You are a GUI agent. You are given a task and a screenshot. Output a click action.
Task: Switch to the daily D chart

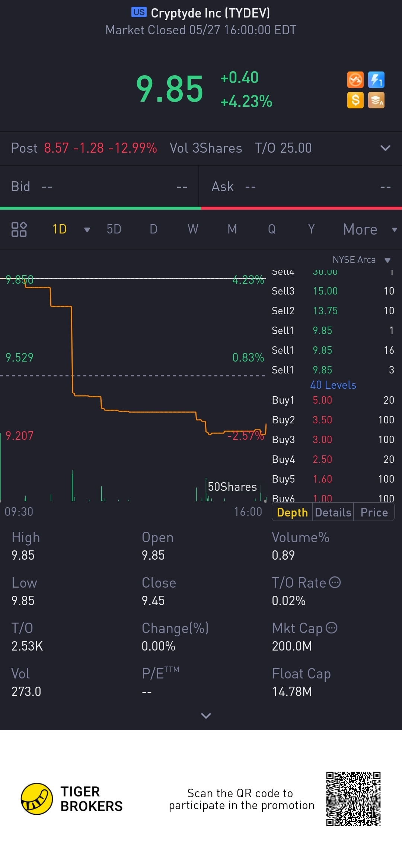click(x=153, y=229)
